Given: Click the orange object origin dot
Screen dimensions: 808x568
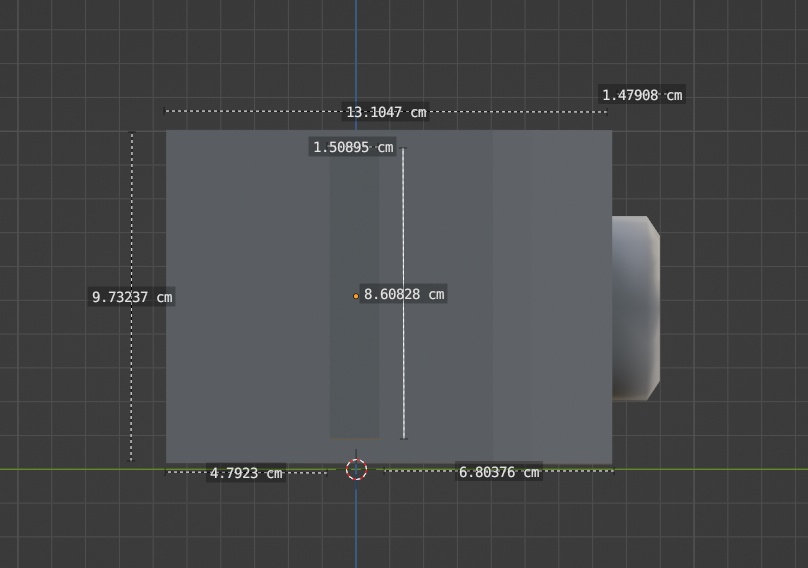Looking at the screenshot, I should tap(356, 296).
